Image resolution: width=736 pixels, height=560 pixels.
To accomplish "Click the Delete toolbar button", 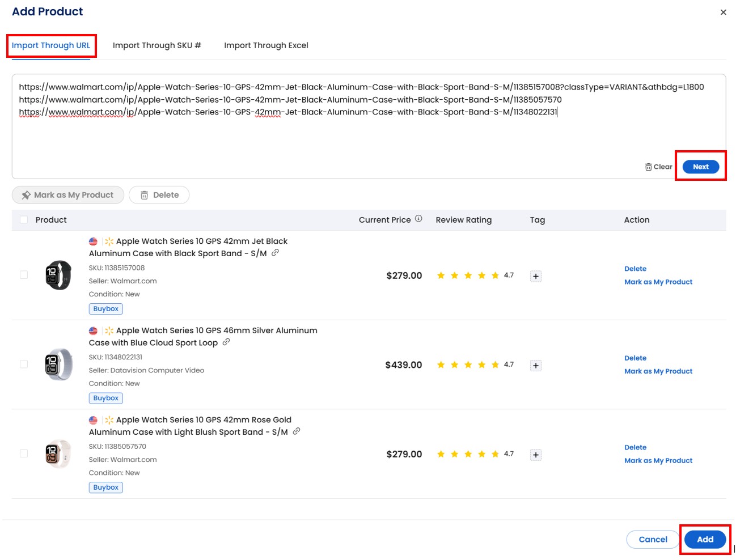I will [159, 195].
